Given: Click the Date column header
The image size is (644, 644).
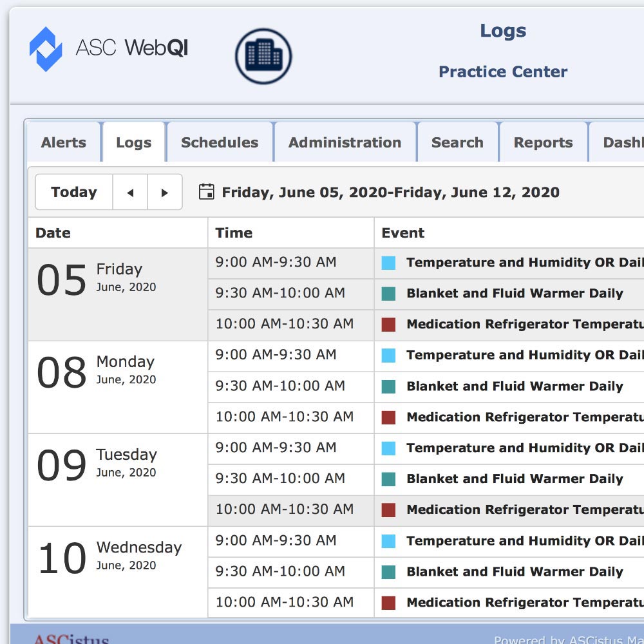Looking at the screenshot, I should pyautogui.click(x=53, y=233).
